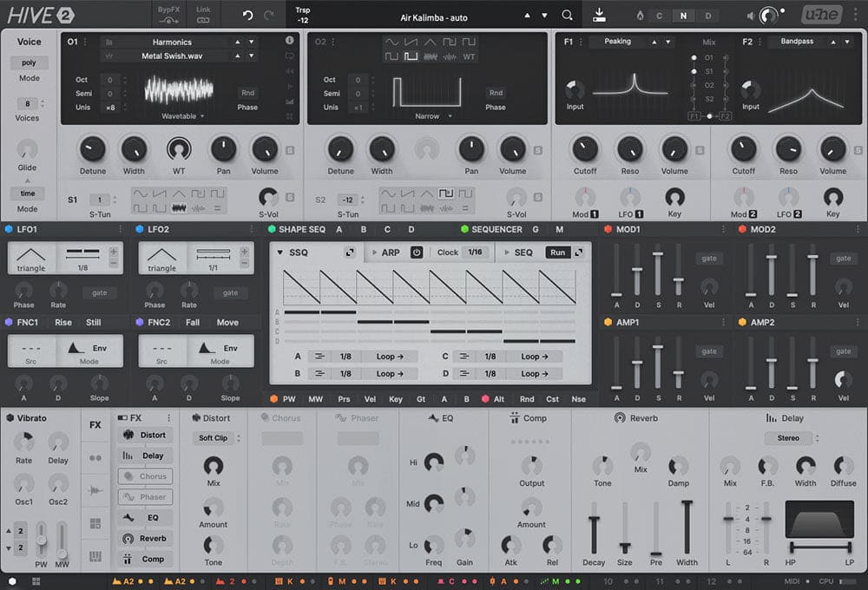Viewport: 868px width, 590px height.
Task: Click the hexagon icon in bottom bar
Action: [12, 580]
